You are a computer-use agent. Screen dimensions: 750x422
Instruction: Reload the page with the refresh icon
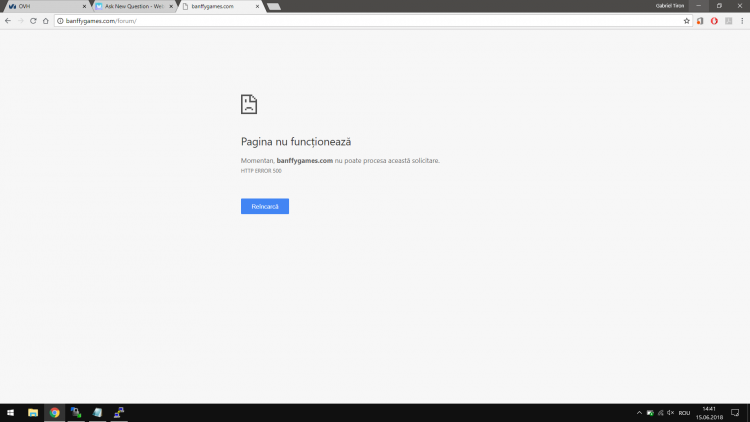click(33, 20)
